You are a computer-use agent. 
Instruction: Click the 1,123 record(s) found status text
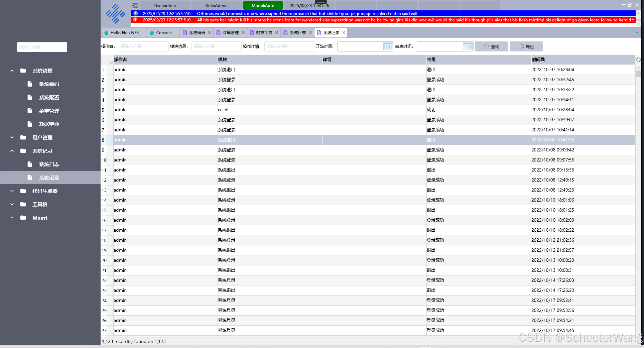(134, 341)
